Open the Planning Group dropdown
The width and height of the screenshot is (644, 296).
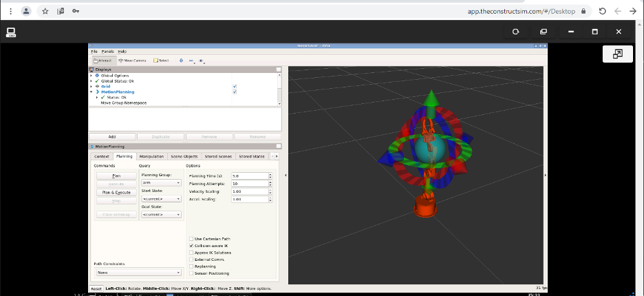tap(161, 182)
